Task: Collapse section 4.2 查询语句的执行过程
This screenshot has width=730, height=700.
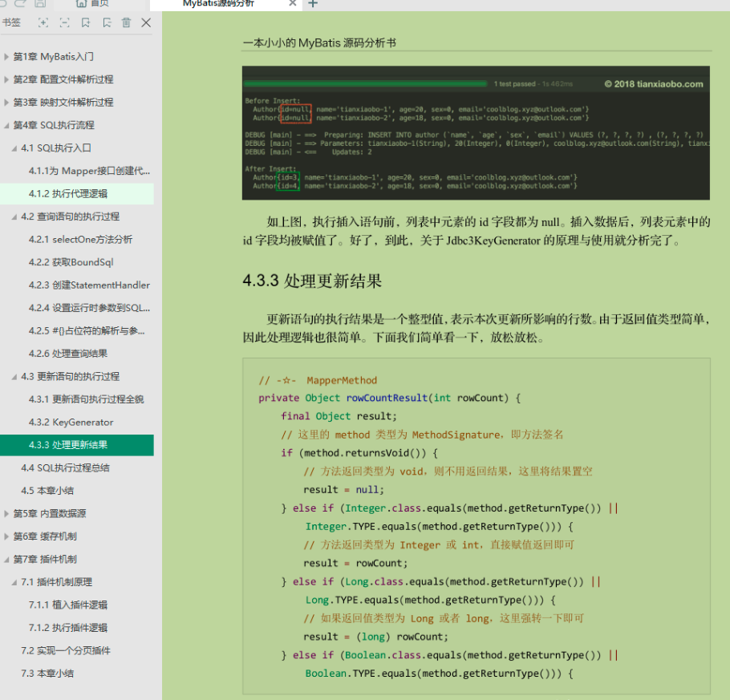Action: [x=14, y=216]
